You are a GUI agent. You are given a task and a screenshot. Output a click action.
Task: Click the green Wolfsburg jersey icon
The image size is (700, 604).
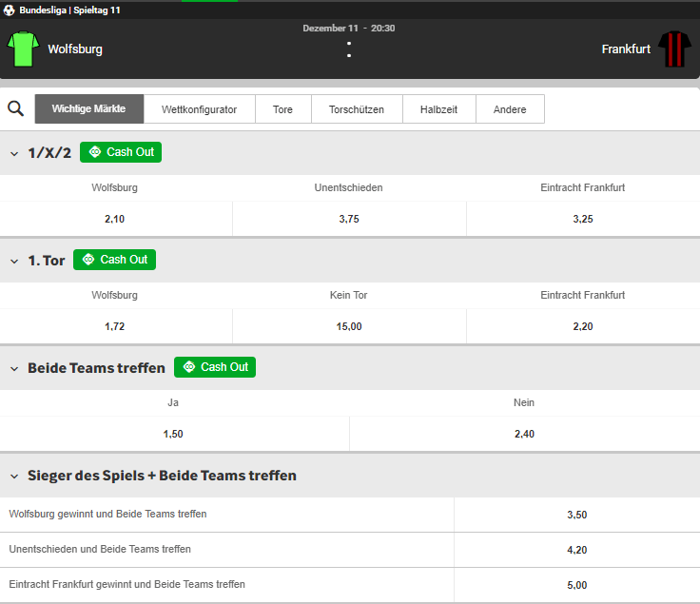pos(23,49)
